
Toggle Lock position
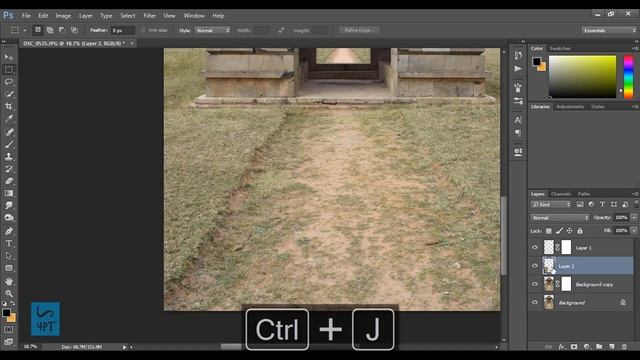point(569,231)
